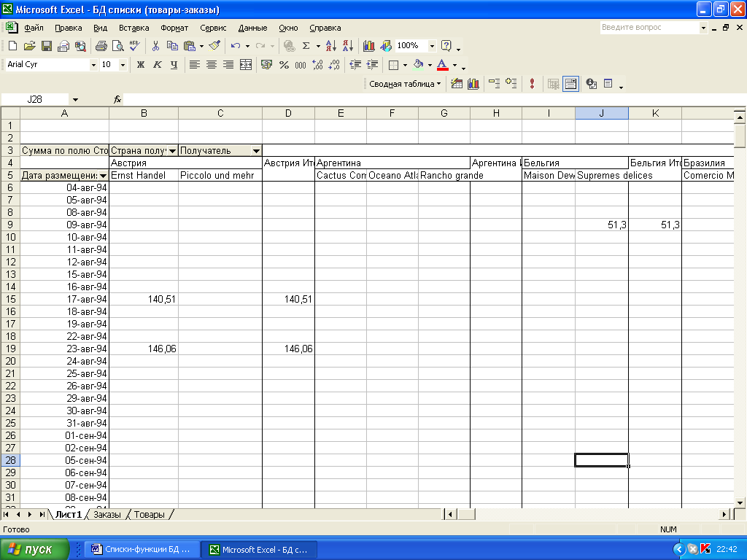The width and height of the screenshot is (747, 560).
Task: Click the insert function fx button
Action: click(117, 99)
